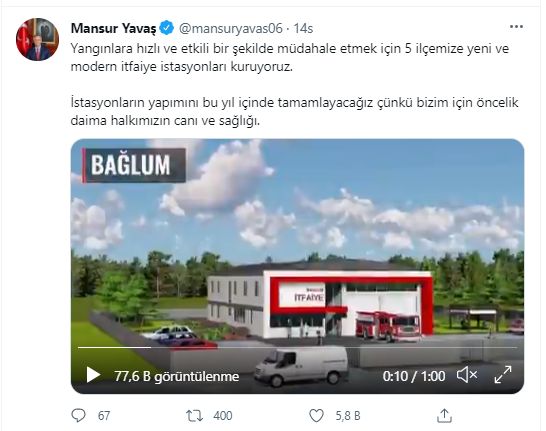Click the blue verified badge icon
The height and width of the screenshot is (431, 546).
pos(167,28)
